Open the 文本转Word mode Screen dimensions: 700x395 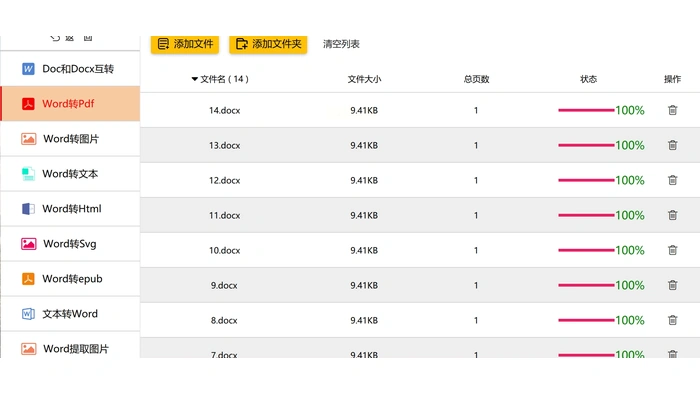(70, 314)
